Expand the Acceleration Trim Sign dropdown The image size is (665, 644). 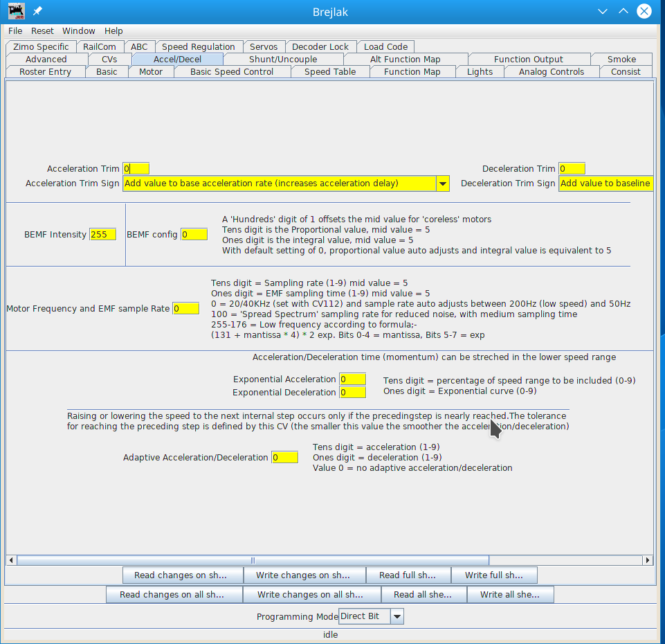click(x=443, y=184)
